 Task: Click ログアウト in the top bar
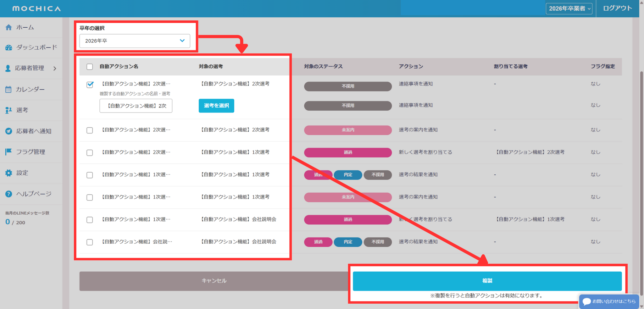point(617,8)
